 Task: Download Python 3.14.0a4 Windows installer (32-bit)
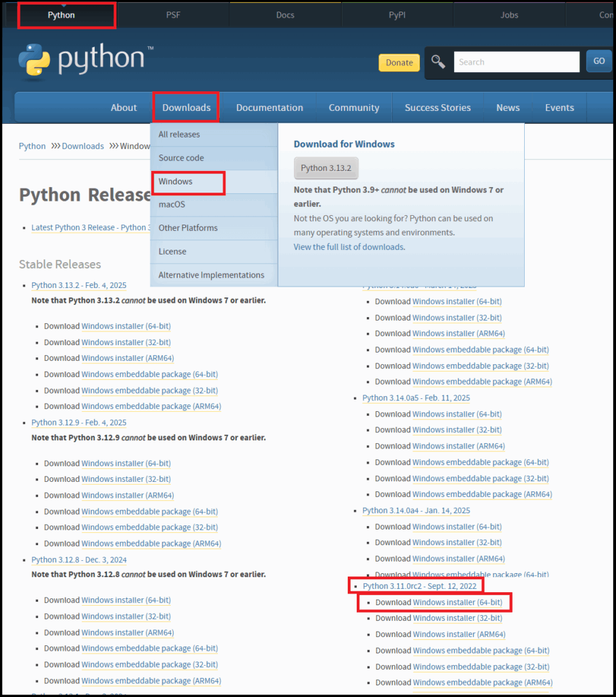457,542
